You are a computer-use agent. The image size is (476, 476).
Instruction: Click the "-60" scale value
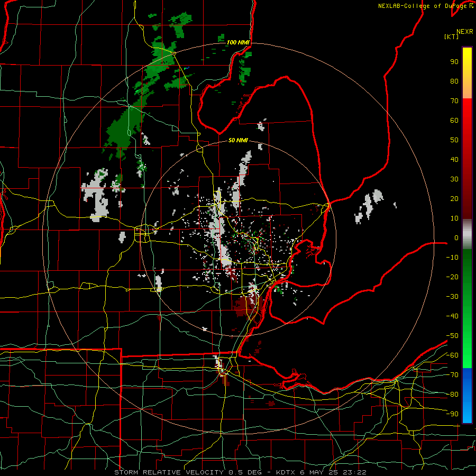pos(452,355)
